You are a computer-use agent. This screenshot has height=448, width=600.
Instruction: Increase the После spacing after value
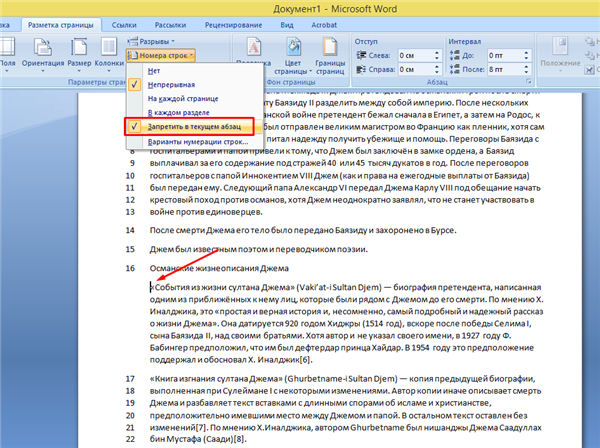tap(527, 66)
